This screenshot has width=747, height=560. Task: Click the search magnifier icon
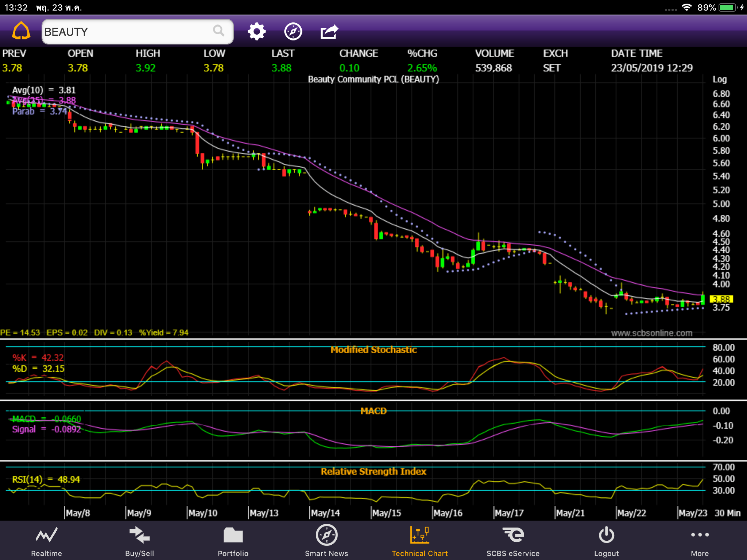click(218, 31)
